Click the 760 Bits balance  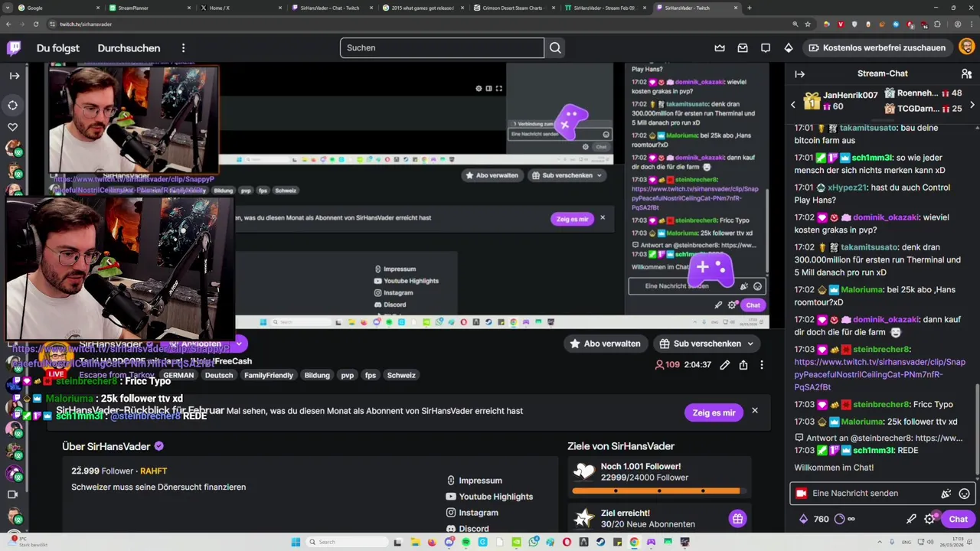click(814, 519)
